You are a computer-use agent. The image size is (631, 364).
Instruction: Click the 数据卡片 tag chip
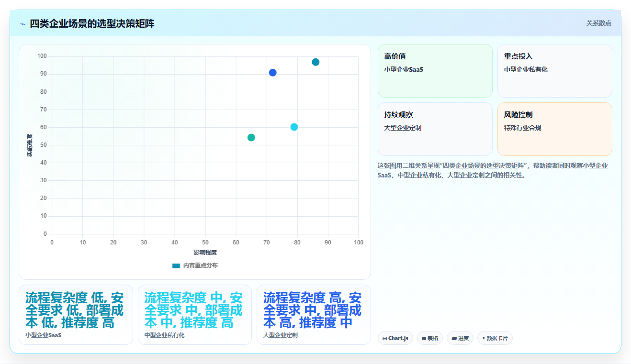click(x=495, y=338)
